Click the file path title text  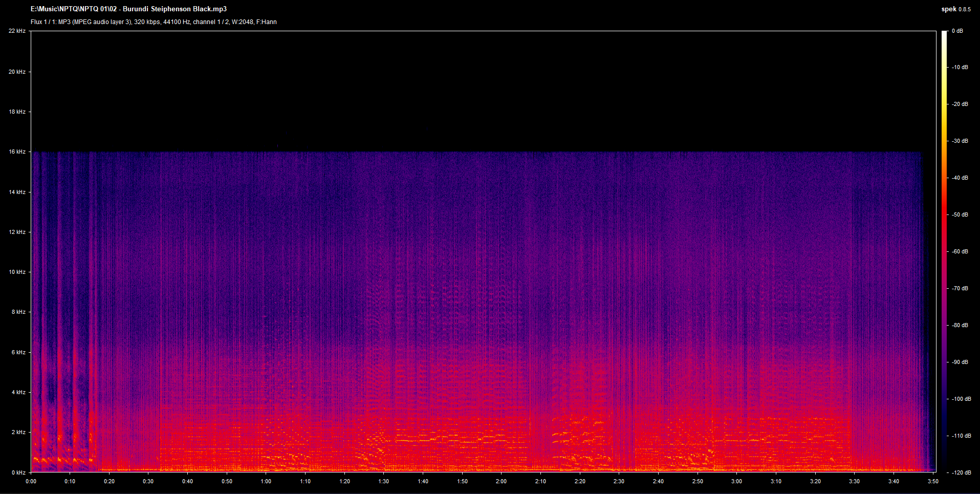coord(128,9)
